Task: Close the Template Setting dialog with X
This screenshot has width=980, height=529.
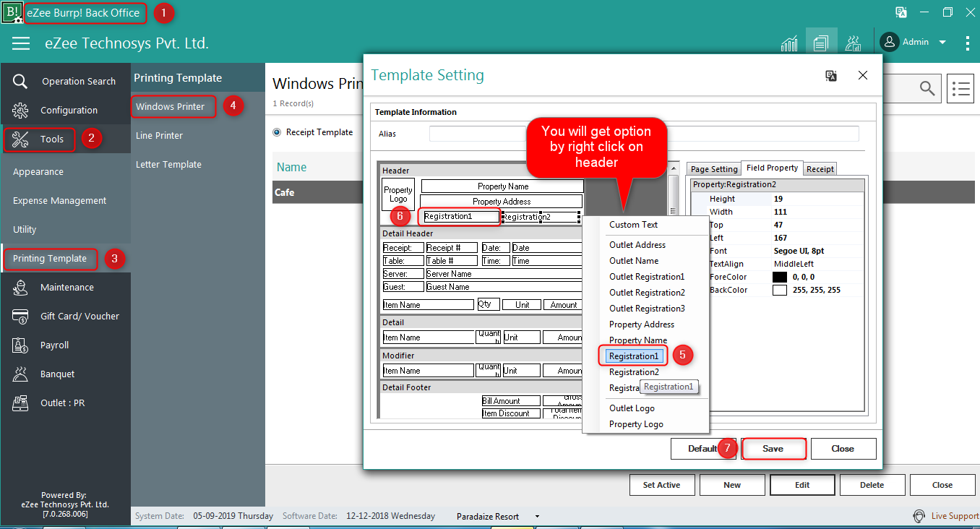Action: [862, 75]
